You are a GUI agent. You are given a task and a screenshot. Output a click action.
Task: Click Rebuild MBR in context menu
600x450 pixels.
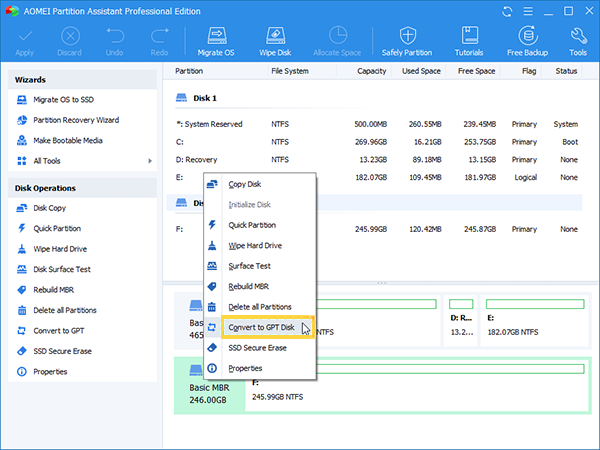260,287
